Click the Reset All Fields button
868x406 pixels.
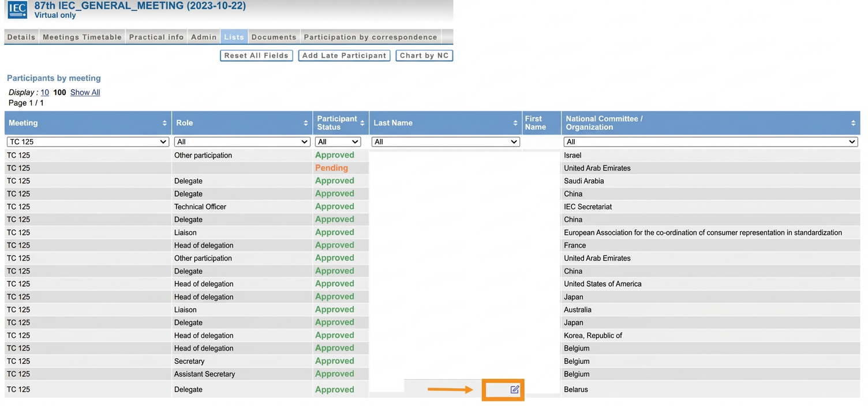tap(256, 55)
